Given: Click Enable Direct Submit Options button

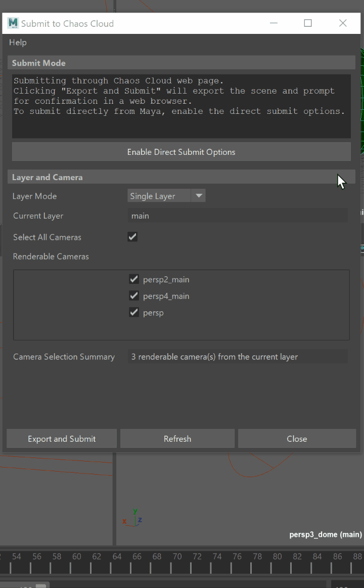Looking at the screenshot, I should tap(181, 152).
